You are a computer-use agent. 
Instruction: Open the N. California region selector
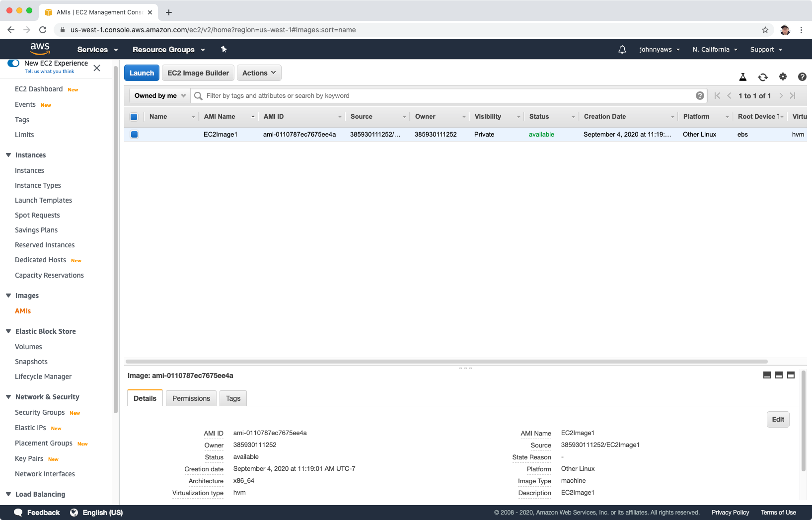pos(715,50)
